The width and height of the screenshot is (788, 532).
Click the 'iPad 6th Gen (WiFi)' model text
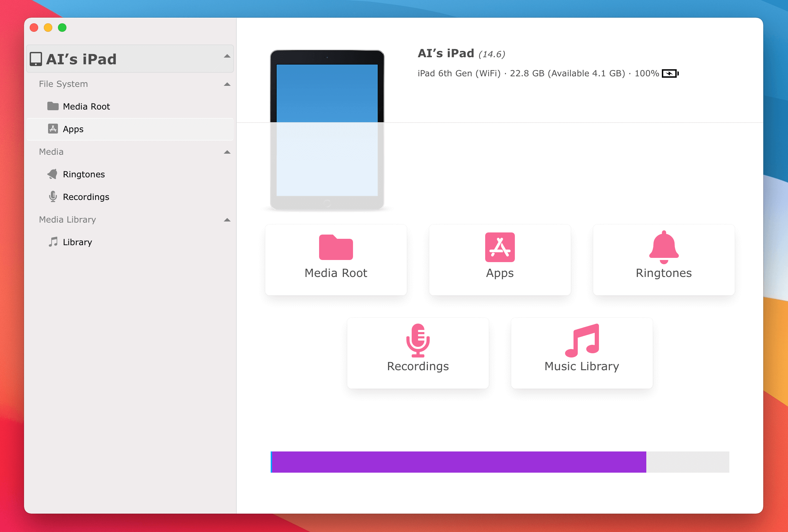click(x=459, y=73)
